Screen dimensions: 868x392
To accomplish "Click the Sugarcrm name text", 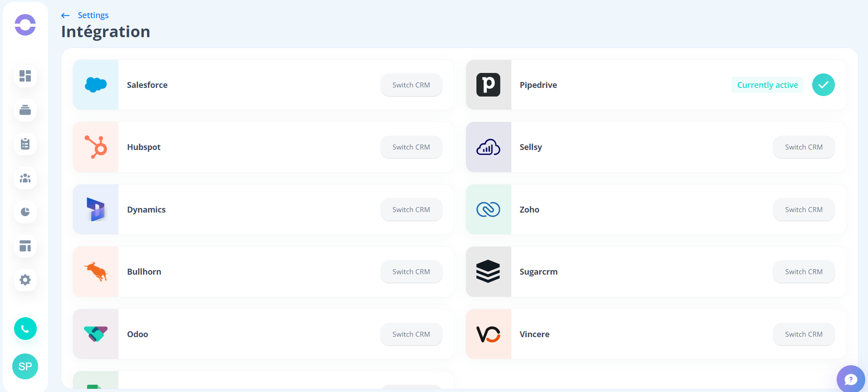I will [539, 271].
